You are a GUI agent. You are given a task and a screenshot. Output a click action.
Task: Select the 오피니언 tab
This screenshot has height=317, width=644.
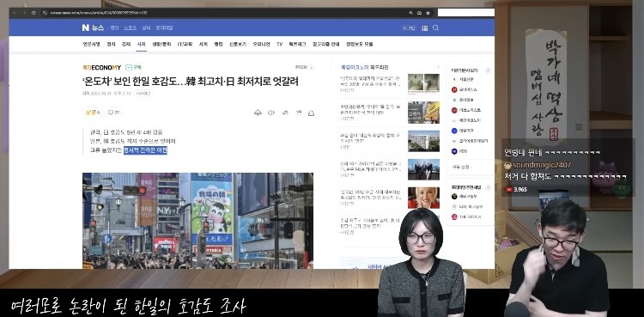[x=261, y=44]
